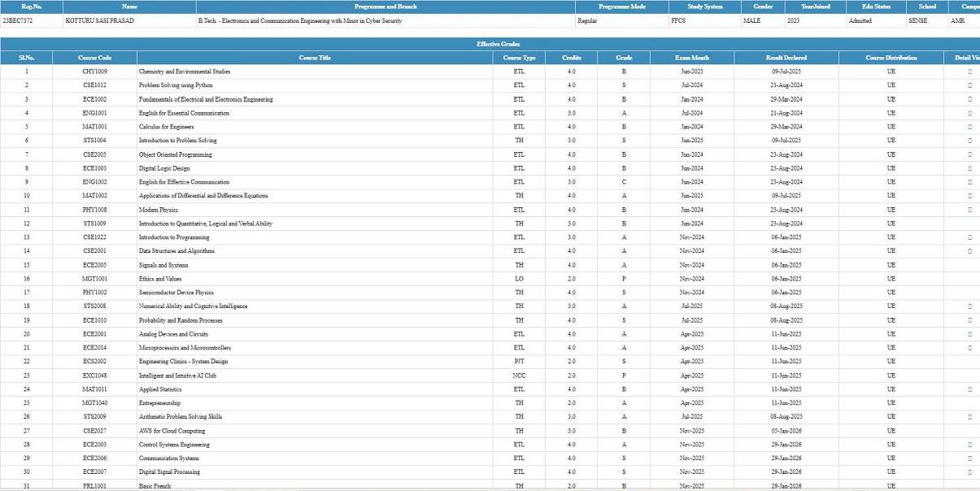Open detail view for Digital Logic Design

point(969,168)
